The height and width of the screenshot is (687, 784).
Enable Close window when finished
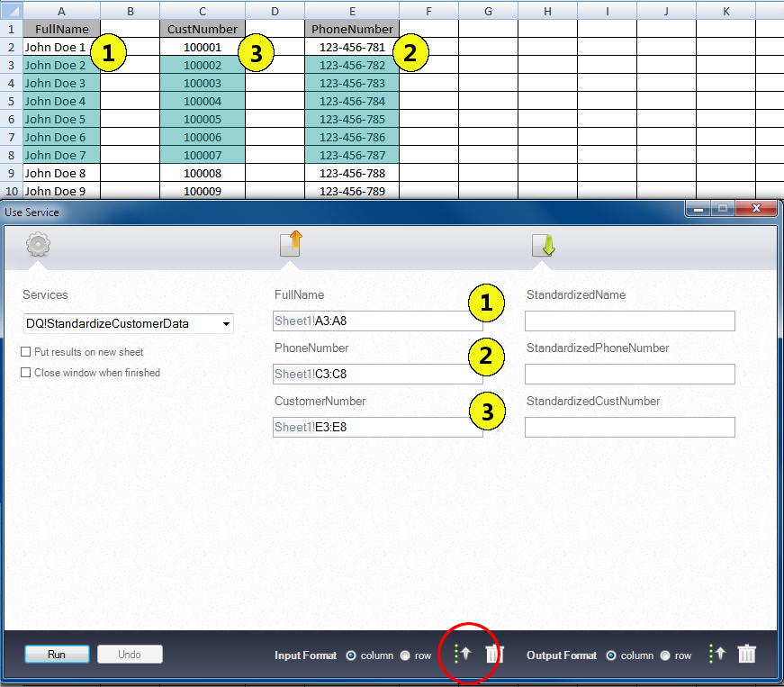point(25,373)
